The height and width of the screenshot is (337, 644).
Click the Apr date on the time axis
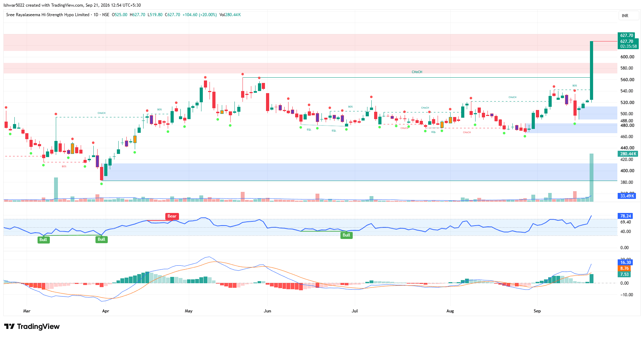click(106, 311)
